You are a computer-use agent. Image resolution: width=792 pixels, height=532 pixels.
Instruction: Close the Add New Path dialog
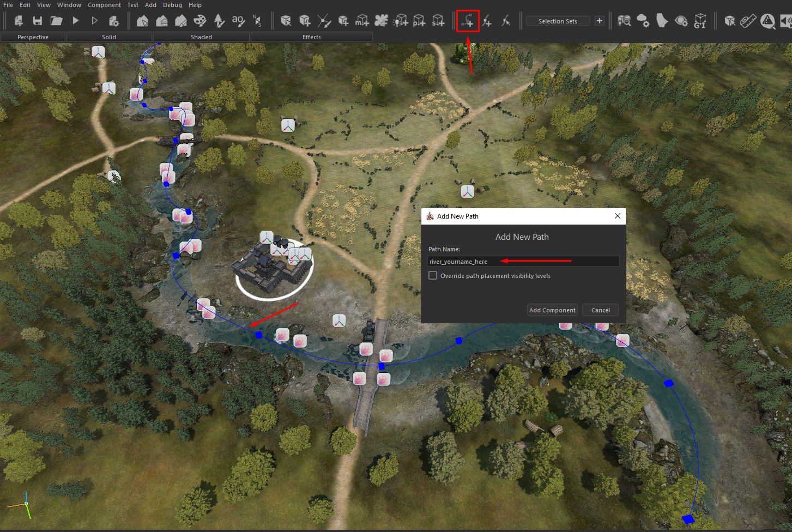coord(618,216)
